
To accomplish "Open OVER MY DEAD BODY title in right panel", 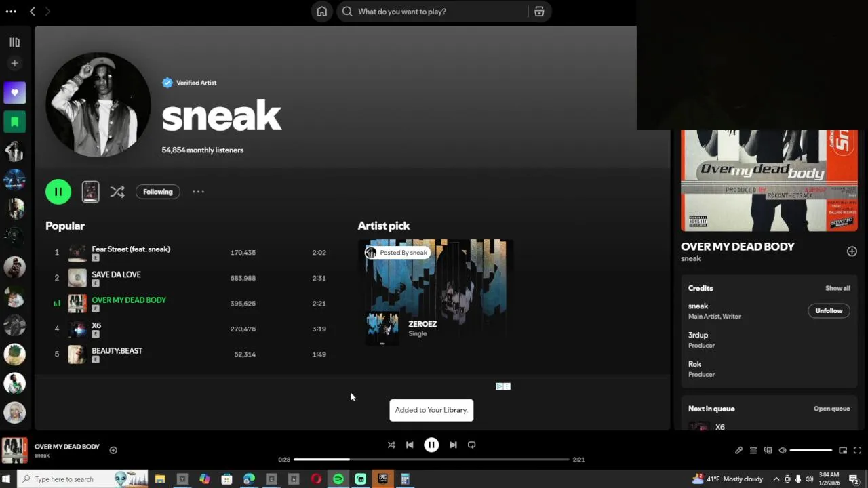I will 738,247.
